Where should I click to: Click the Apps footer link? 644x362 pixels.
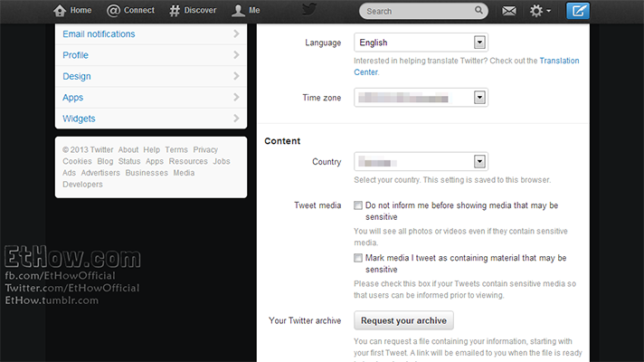tap(155, 161)
